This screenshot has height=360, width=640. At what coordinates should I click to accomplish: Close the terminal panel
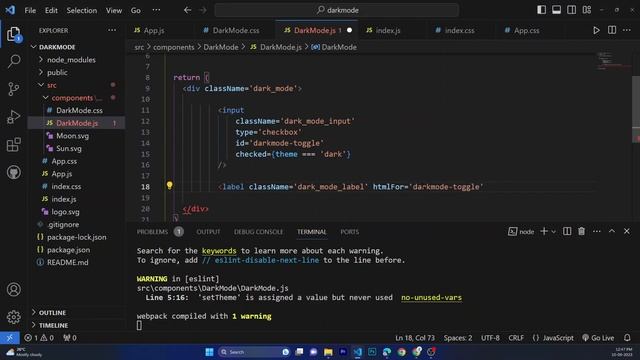(627, 231)
